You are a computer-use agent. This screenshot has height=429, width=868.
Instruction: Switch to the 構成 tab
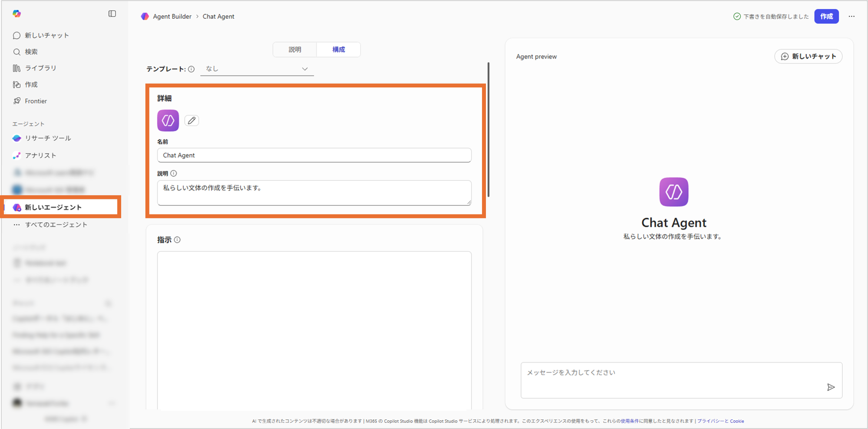[x=338, y=49]
